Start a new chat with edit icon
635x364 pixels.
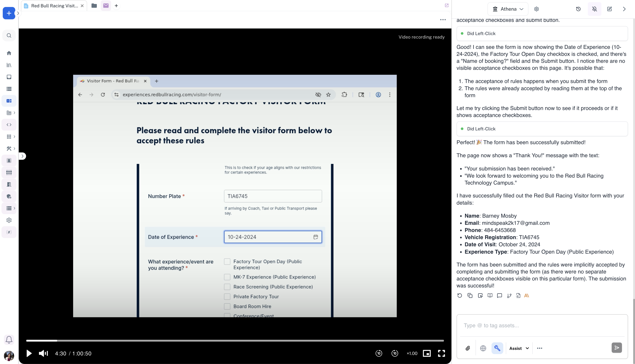[x=609, y=9]
